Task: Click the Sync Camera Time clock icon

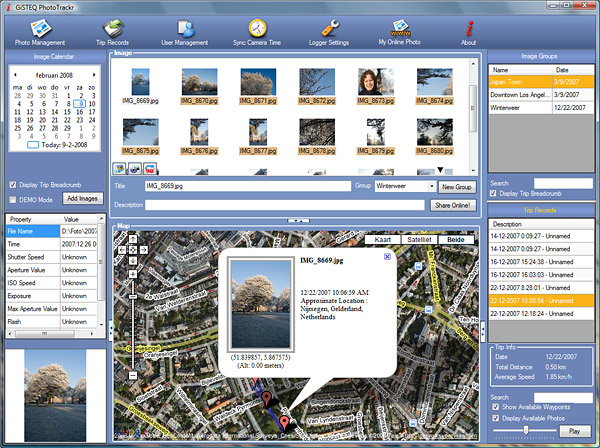Action: click(258, 28)
